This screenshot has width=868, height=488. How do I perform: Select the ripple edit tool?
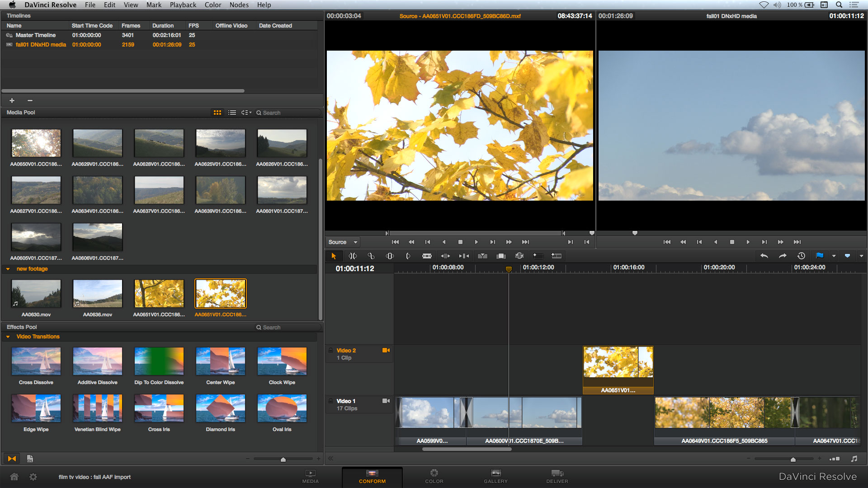click(353, 256)
